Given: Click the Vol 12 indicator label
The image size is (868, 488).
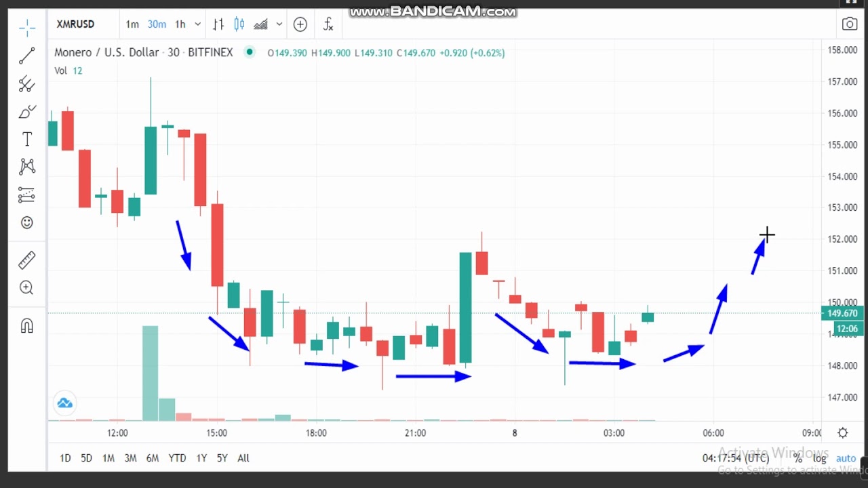Looking at the screenshot, I should (x=68, y=70).
